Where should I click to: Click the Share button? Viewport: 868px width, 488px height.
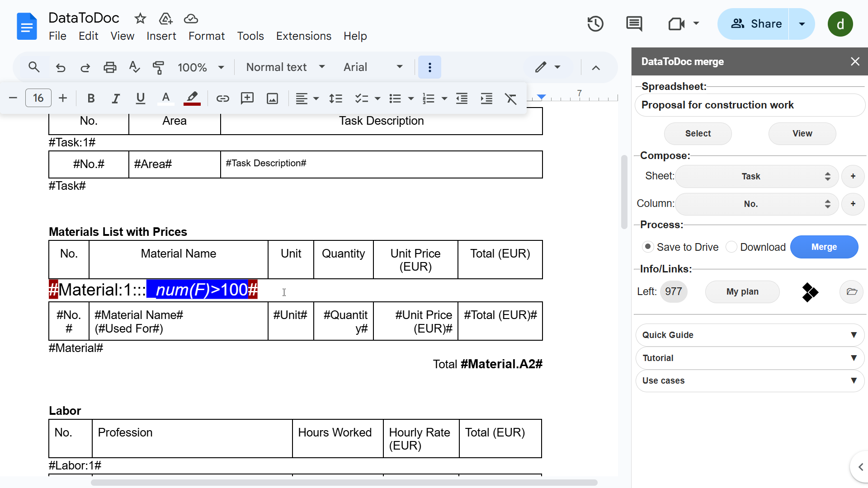click(754, 23)
